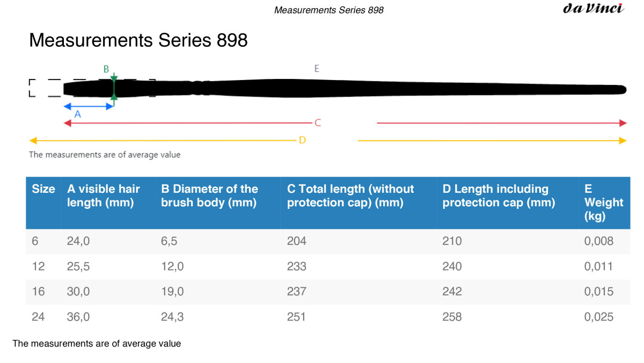The height and width of the screenshot is (363, 644).
Task: Click the A visible hair length header
Action: (104, 195)
